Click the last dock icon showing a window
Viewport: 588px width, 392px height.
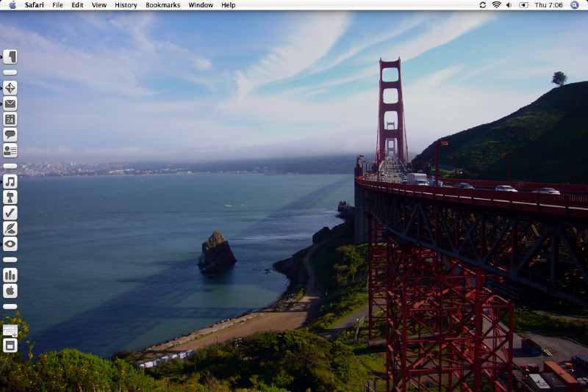(x=10, y=346)
